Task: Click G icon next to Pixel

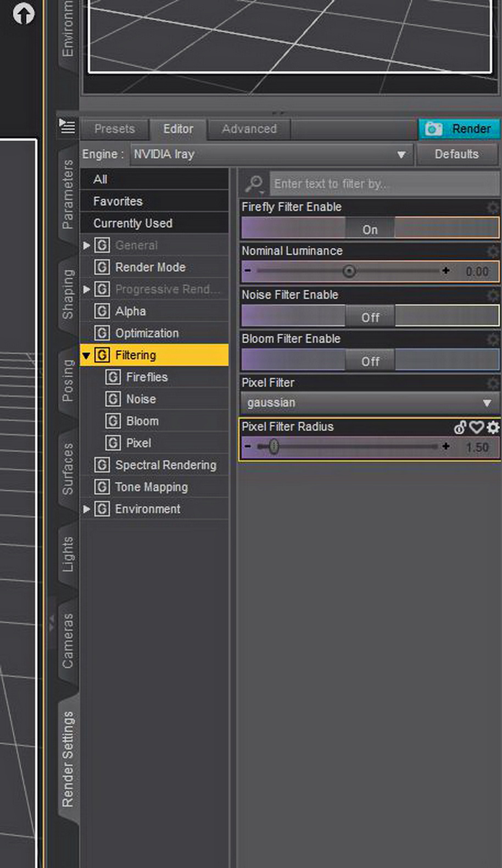Action: [113, 443]
